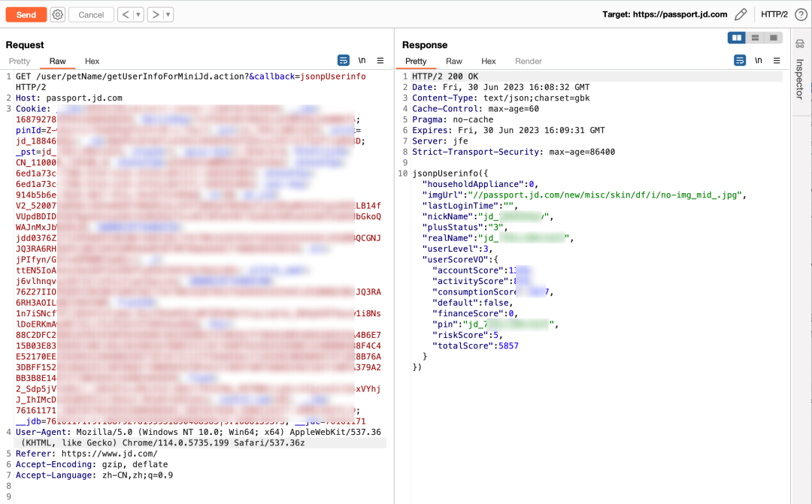Open help question mark icon
This screenshot has height=504, width=812.
(x=801, y=14)
